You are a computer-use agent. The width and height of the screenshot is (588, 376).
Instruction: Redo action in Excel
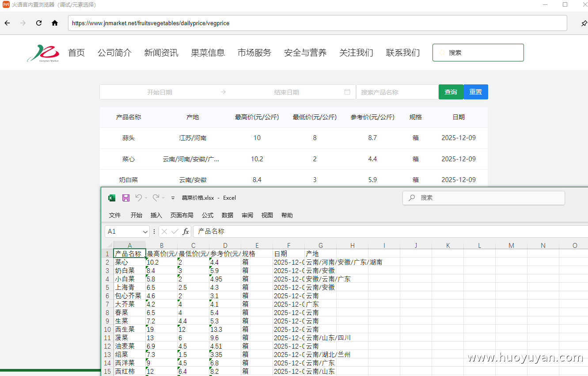(x=156, y=197)
